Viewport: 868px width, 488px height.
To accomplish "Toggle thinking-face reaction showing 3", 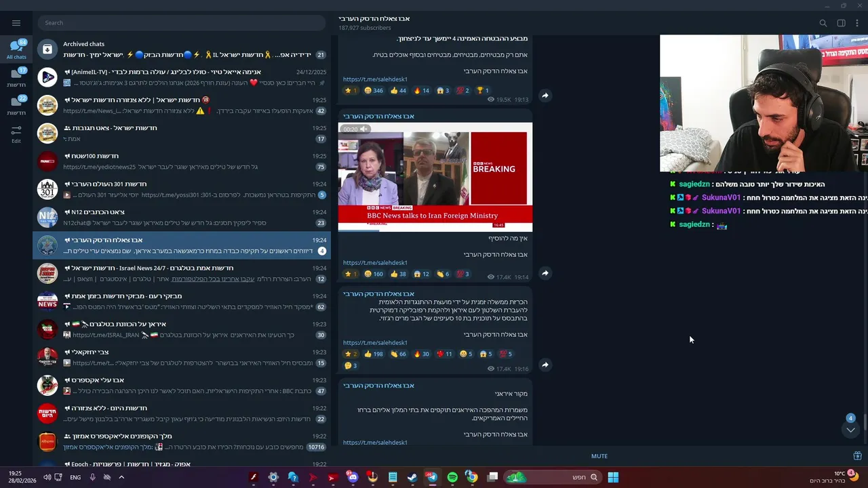I will pyautogui.click(x=351, y=366).
